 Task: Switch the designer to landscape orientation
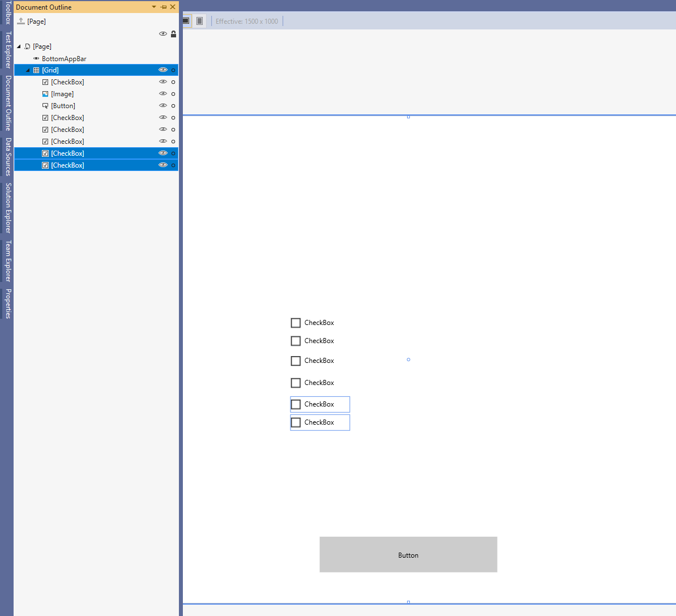(x=186, y=21)
